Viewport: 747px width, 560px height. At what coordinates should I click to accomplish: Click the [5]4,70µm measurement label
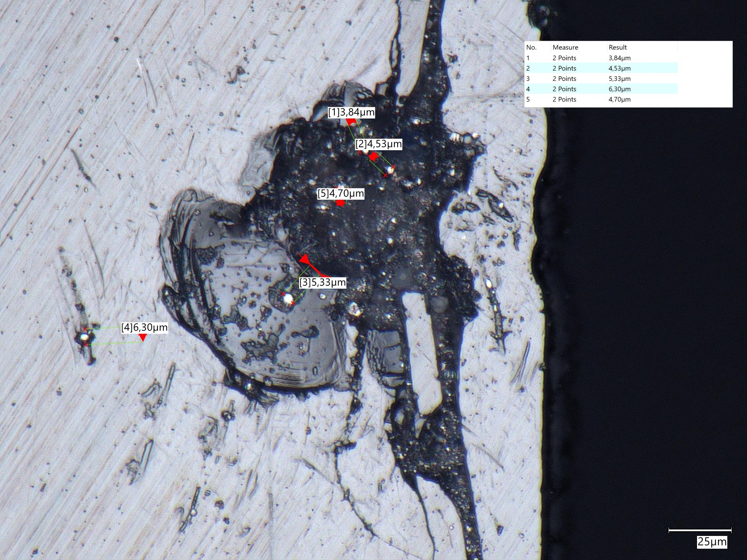pyautogui.click(x=341, y=193)
